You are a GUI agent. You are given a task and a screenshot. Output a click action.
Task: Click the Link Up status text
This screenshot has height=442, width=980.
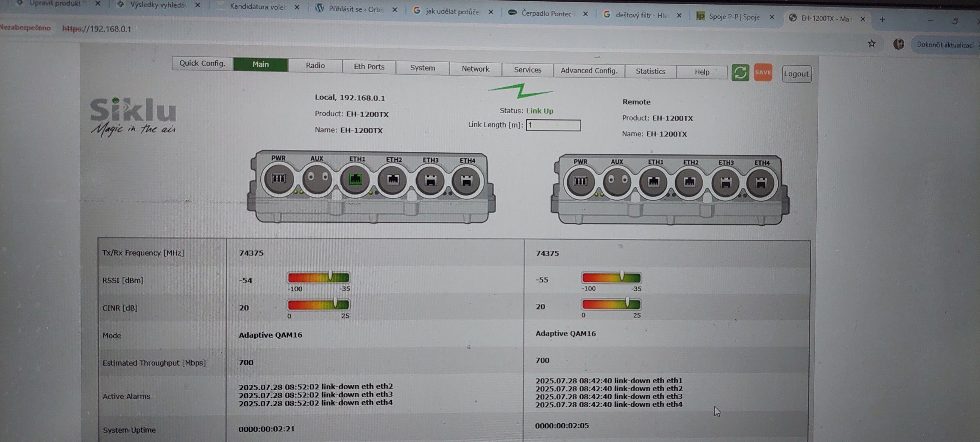coord(540,111)
